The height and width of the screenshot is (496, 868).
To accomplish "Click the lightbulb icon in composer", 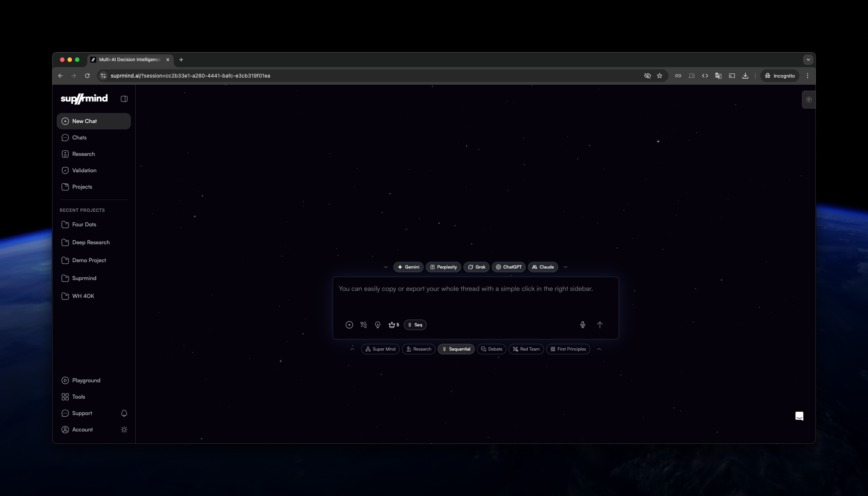I will point(378,325).
